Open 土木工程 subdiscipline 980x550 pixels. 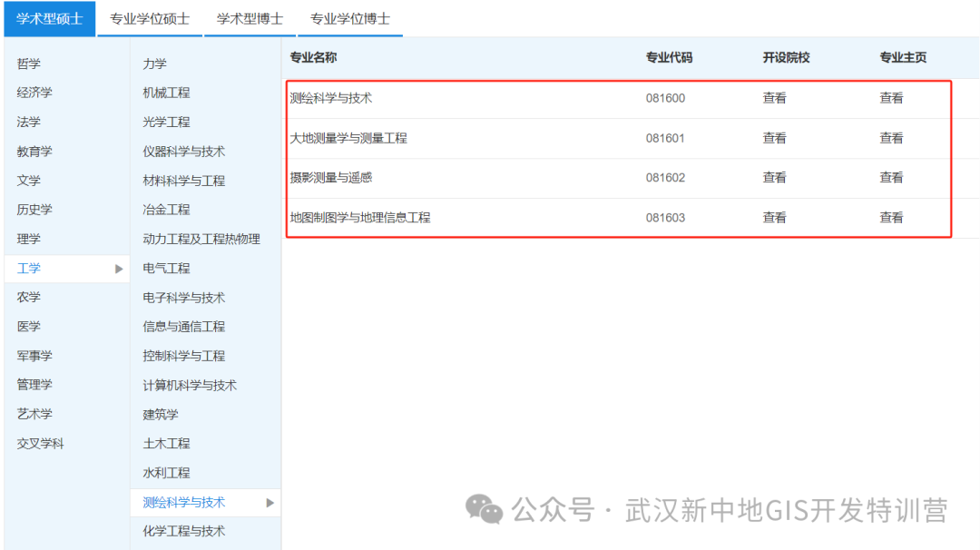coord(166,443)
